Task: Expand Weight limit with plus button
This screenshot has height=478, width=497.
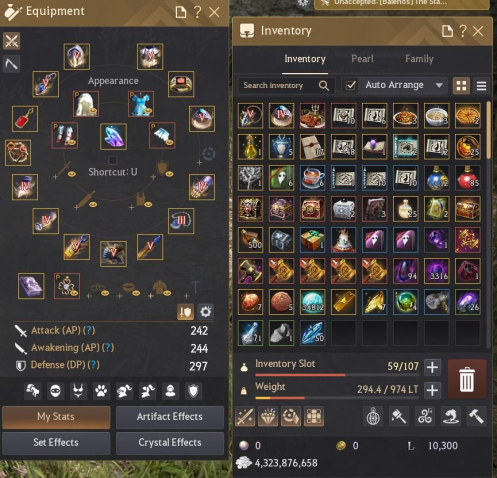Action: click(432, 390)
